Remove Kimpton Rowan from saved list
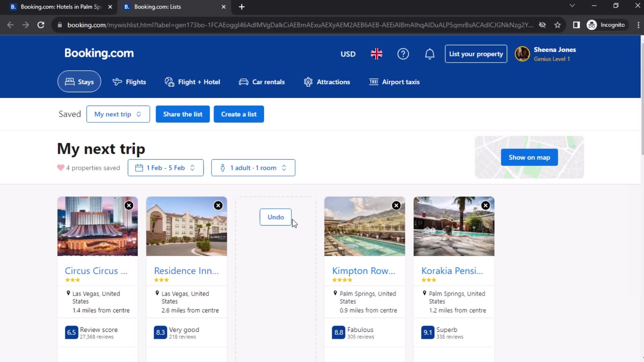Image resolution: width=644 pixels, height=362 pixels. 396,205
